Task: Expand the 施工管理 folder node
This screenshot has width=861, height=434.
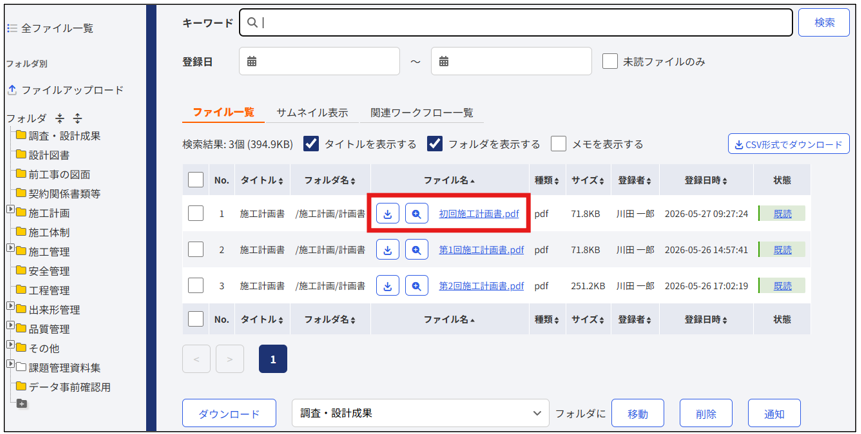Action: 10,248
